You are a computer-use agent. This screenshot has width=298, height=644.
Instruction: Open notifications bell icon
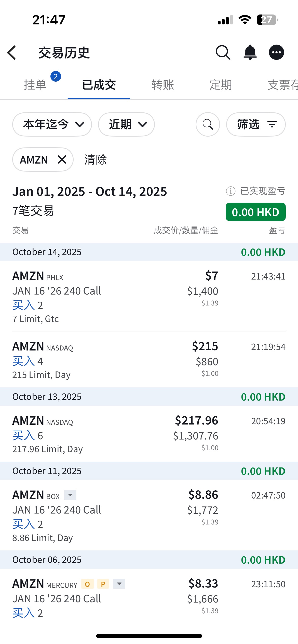click(x=250, y=52)
